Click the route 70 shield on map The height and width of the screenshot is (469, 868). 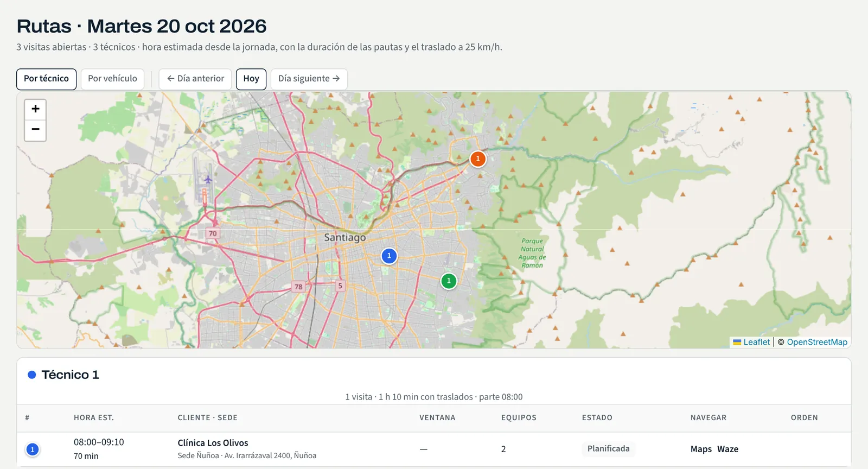(x=213, y=233)
